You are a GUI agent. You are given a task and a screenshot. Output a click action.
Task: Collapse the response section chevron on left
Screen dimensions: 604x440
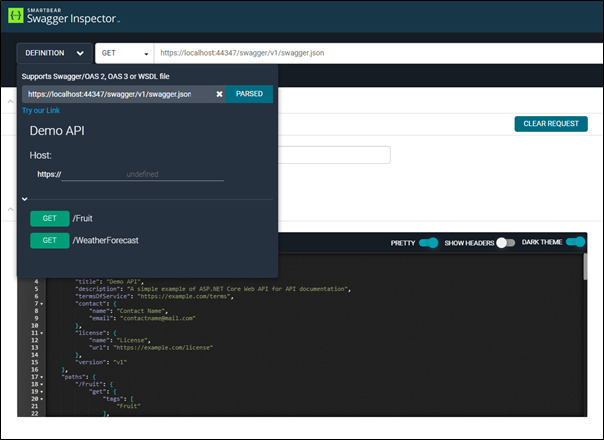point(11,209)
